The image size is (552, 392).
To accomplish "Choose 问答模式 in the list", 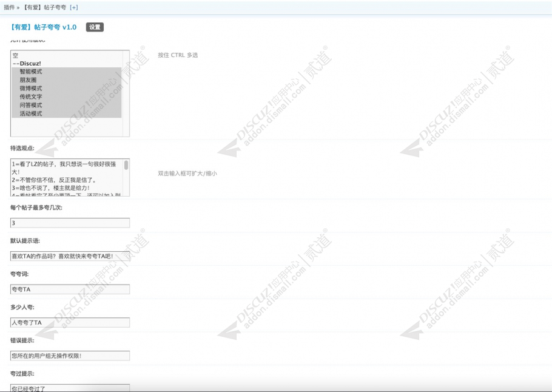I will [x=67, y=105].
